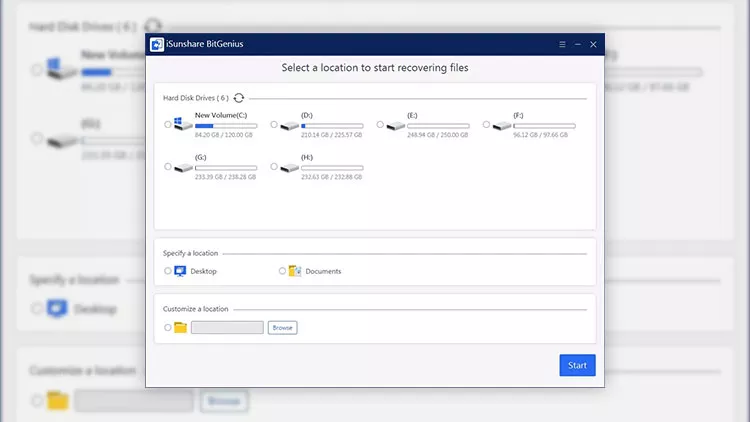
Task: Choose the Desktop location radio button
Action: [x=167, y=271]
